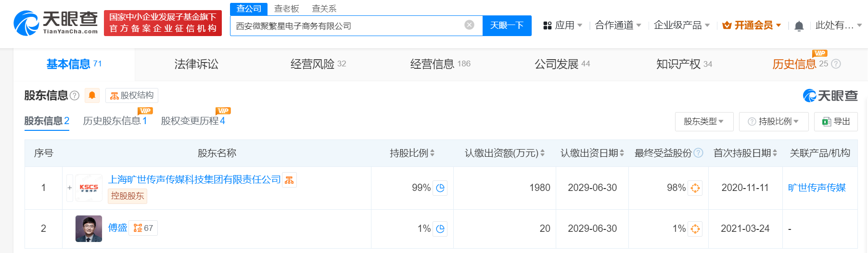
Task: Click the 关联产品/机构 column header
Action: click(x=820, y=153)
